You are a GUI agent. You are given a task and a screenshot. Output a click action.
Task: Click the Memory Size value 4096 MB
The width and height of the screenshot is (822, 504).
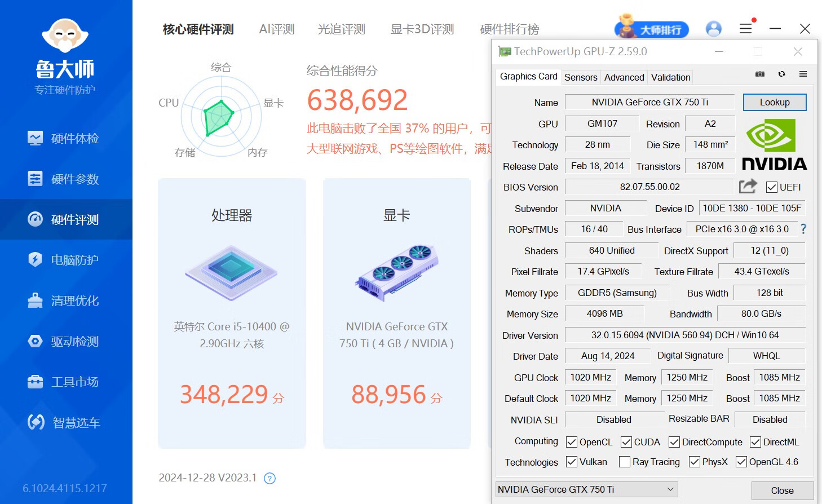click(604, 313)
